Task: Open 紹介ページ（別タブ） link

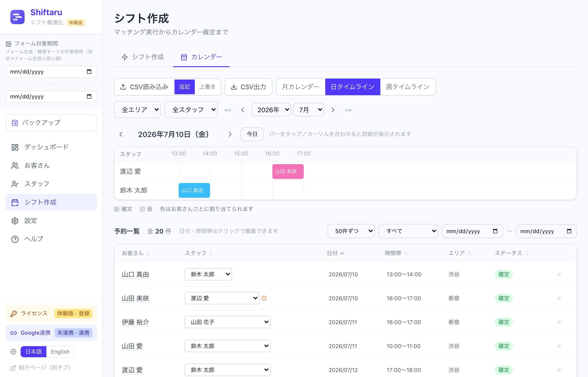Action: tap(40, 367)
